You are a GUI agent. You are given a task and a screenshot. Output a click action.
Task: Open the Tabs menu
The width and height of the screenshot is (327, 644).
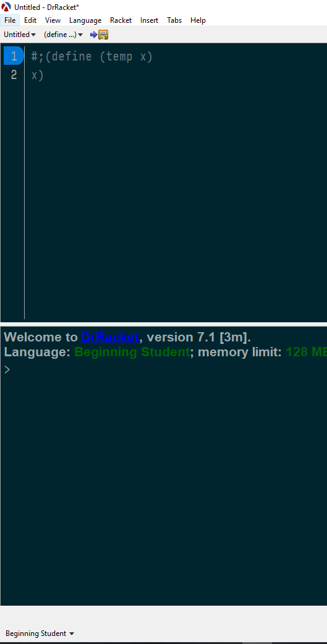coord(174,20)
